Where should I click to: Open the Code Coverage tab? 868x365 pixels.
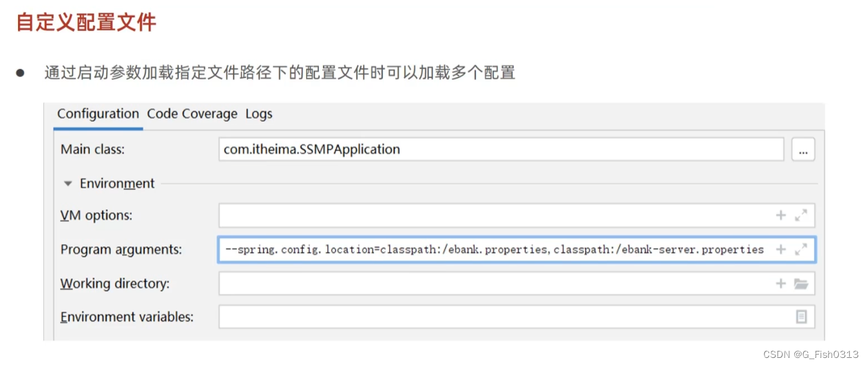(x=192, y=114)
